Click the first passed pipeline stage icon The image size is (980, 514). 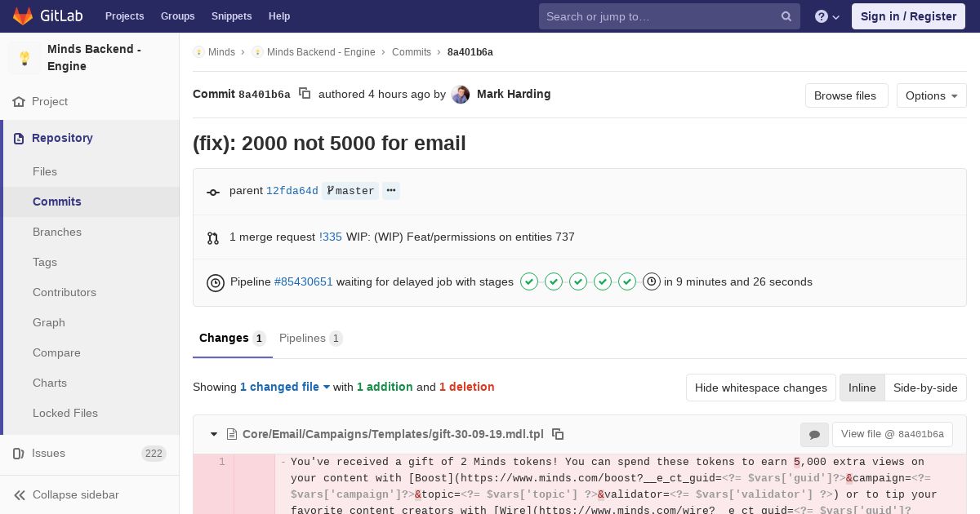click(529, 282)
